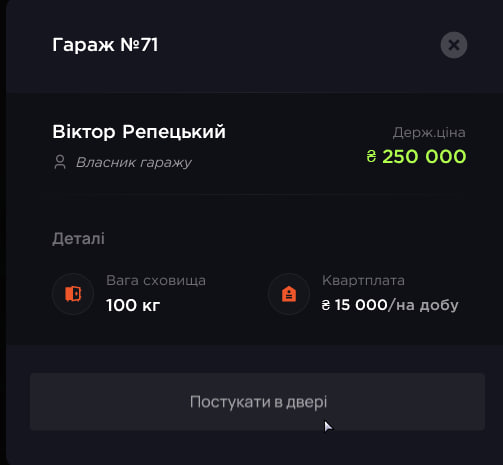The image size is (503, 465).
Task: Click the hryvnia symbol beside 250 000
Action: (371, 156)
